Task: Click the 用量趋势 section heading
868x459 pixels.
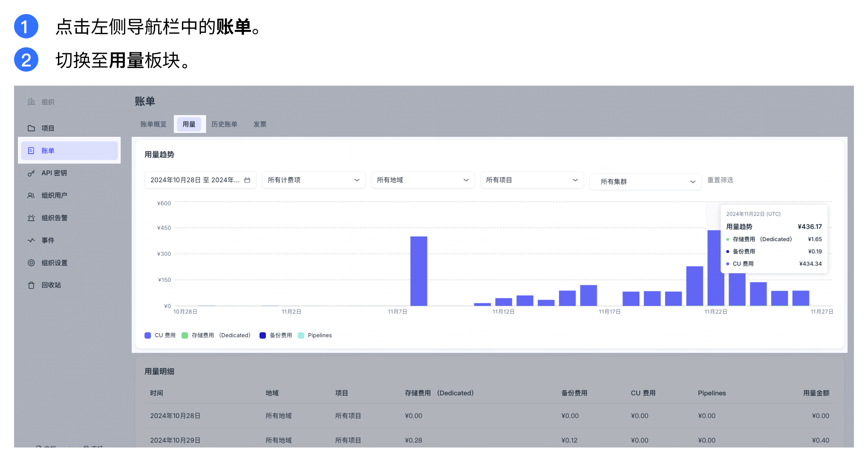Action: click(x=159, y=155)
